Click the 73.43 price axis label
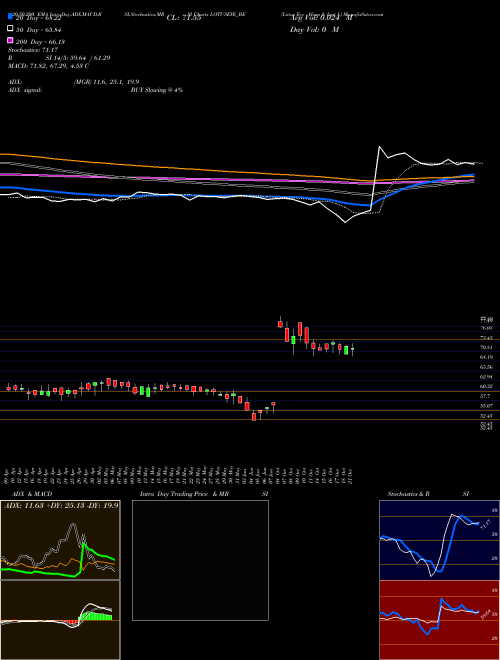Viewport: 500px width, 660px height. [x=487, y=338]
